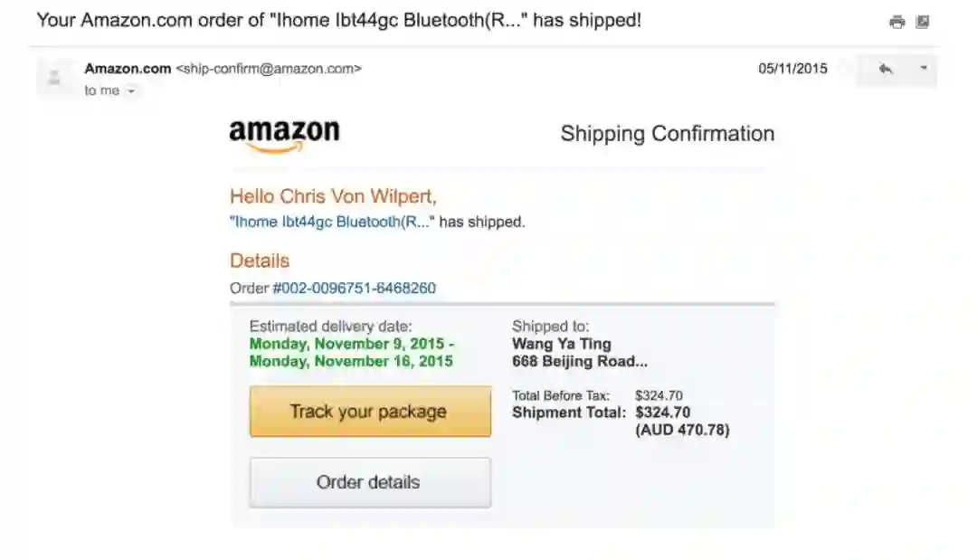Viewport: 977px width, 560px height.
Task: Click the "Hello Chris Von Wilpert" greeting
Action: point(333,196)
